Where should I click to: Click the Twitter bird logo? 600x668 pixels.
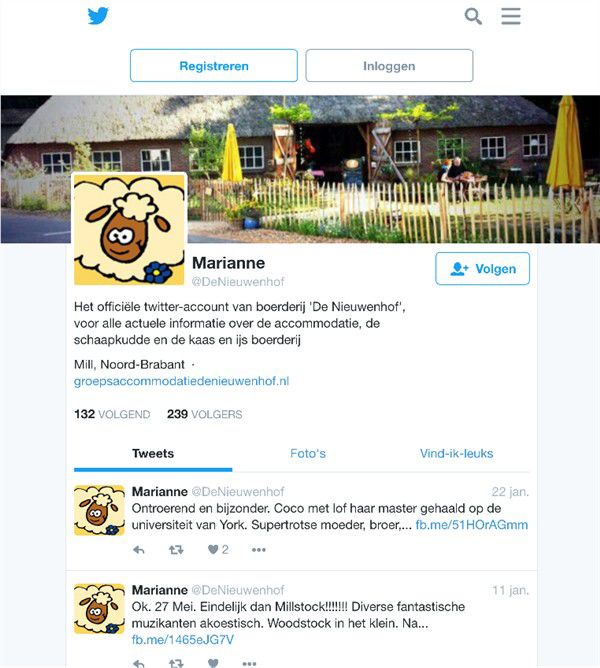(x=98, y=16)
